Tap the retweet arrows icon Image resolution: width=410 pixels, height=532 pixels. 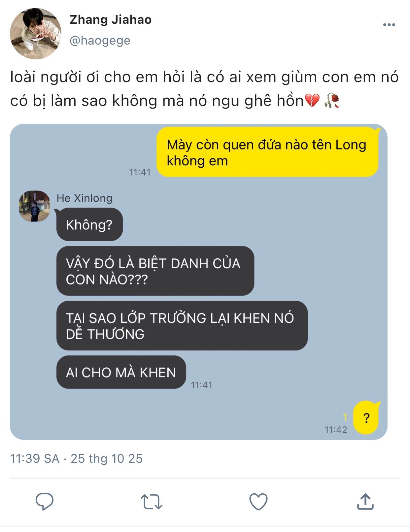[x=151, y=502]
